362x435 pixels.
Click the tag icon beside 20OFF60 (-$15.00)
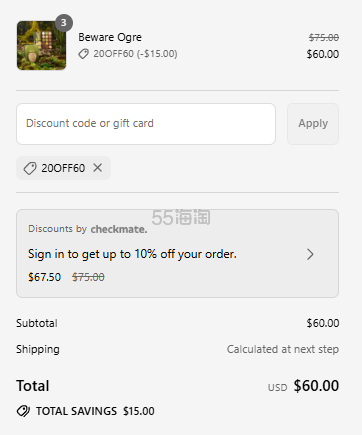(x=83, y=54)
